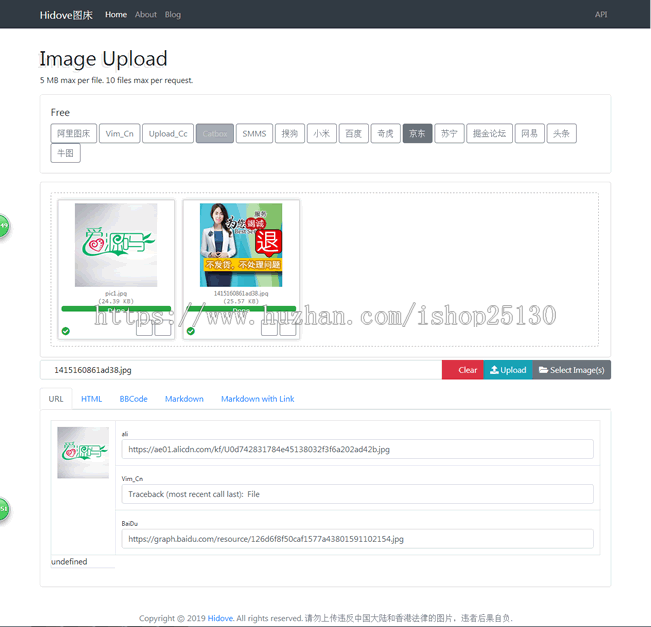Click the Hidove图床 brand logo
651x627 pixels.
(66, 15)
